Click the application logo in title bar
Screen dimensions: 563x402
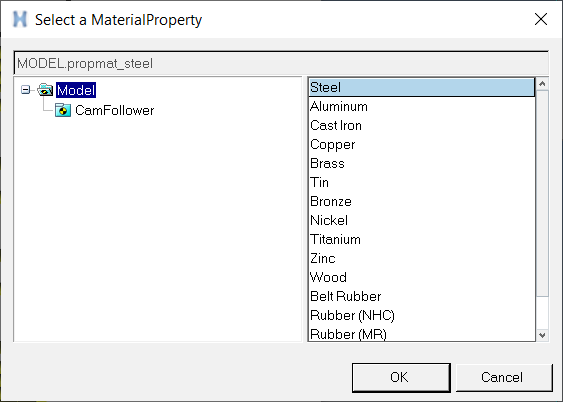pos(20,19)
